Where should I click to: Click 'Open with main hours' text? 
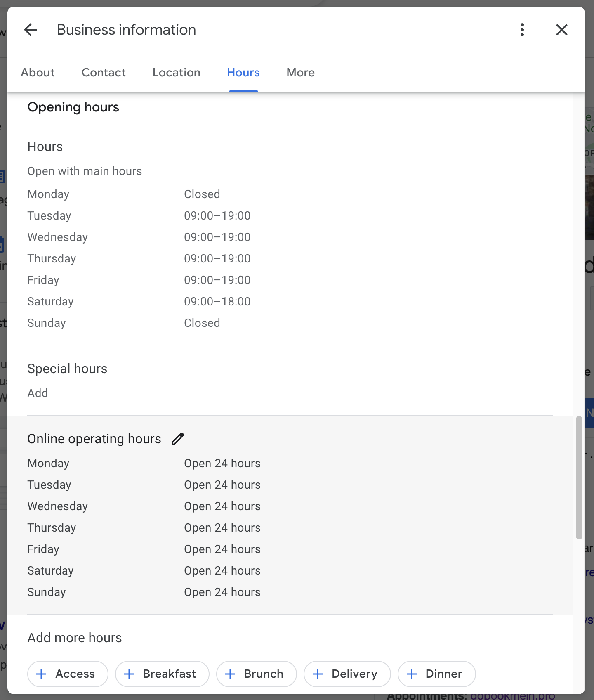[85, 171]
